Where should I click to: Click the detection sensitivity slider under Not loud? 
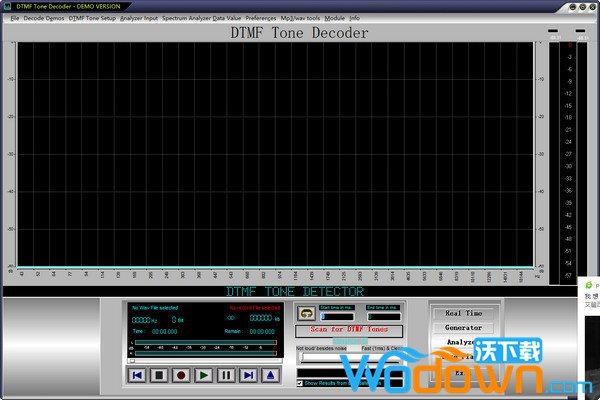(x=350, y=358)
